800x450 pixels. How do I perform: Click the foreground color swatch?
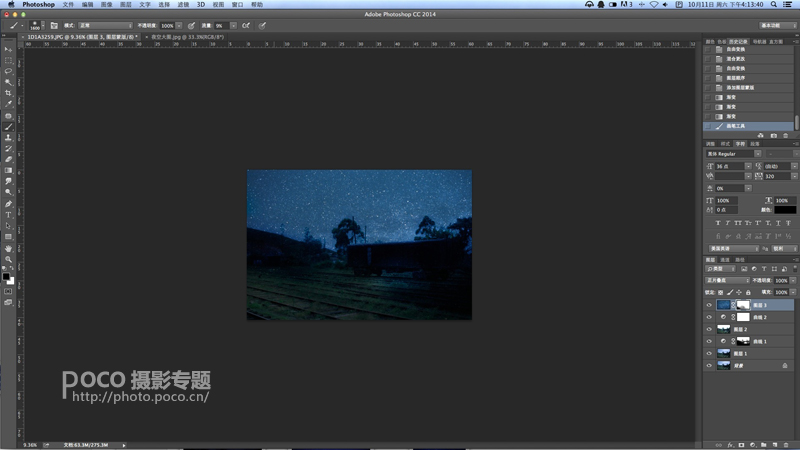pos(6,277)
